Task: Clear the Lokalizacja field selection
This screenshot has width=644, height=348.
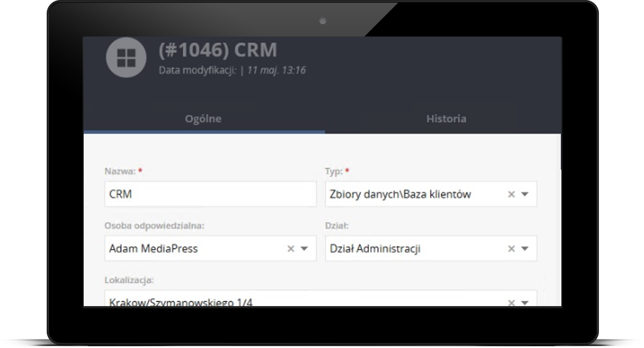Action: (x=511, y=302)
